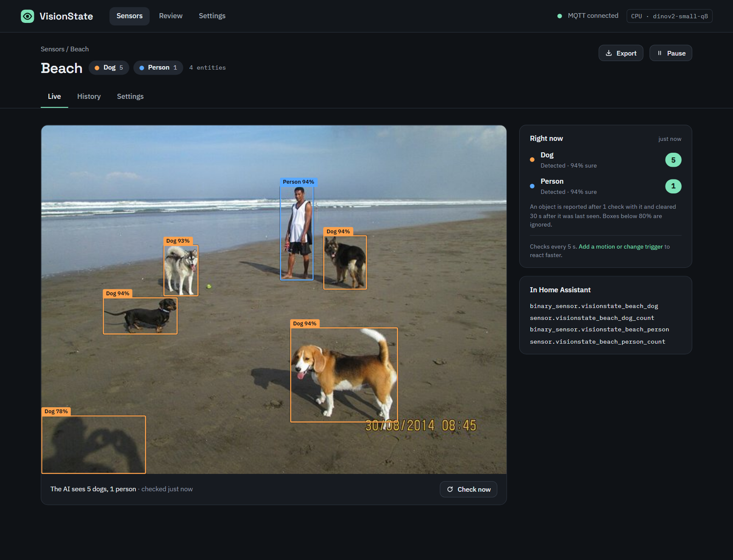Select the Dog 78% shadow detection box

click(x=94, y=445)
